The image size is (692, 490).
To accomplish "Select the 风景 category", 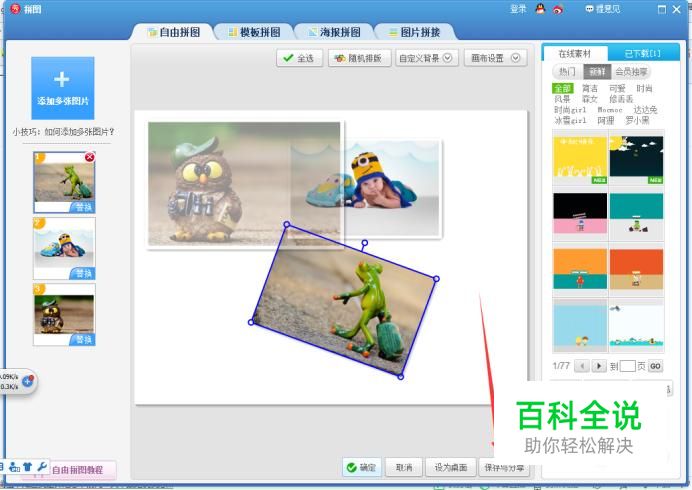I will (563, 99).
